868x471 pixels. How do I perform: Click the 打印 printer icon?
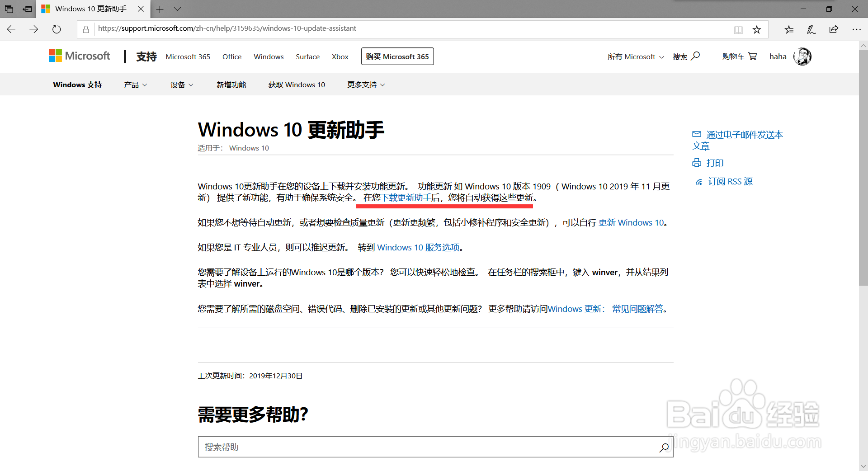697,163
